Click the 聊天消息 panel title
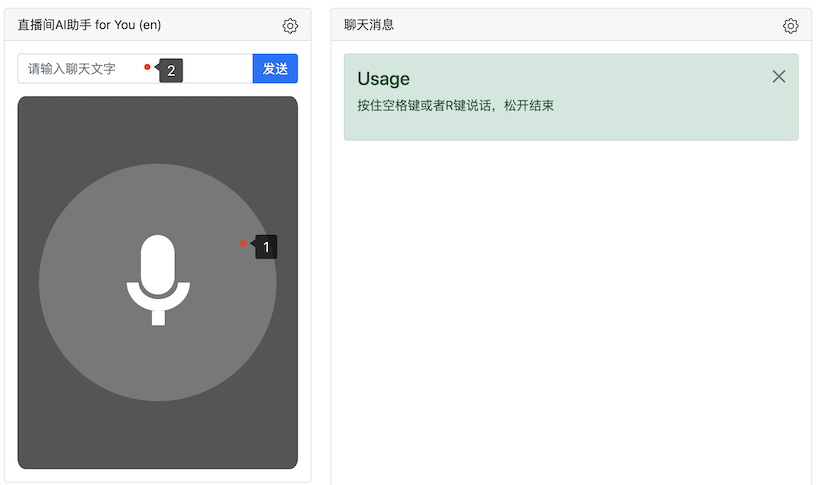Screen dimensions: 820x485 click(x=369, y=25)
